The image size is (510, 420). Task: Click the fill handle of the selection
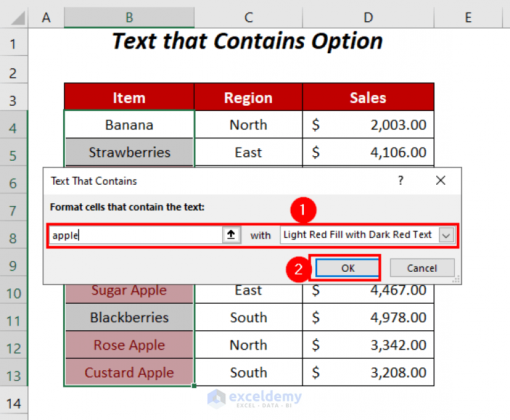(194, 386)
